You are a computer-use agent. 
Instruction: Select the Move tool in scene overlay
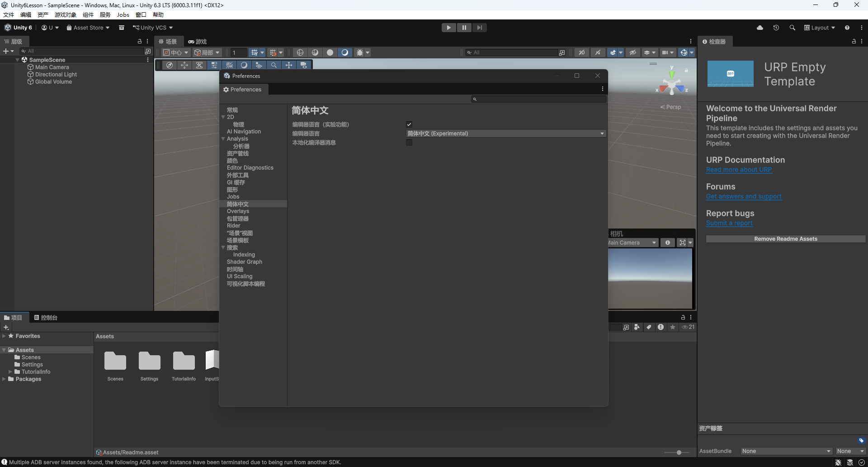[184, 65]
